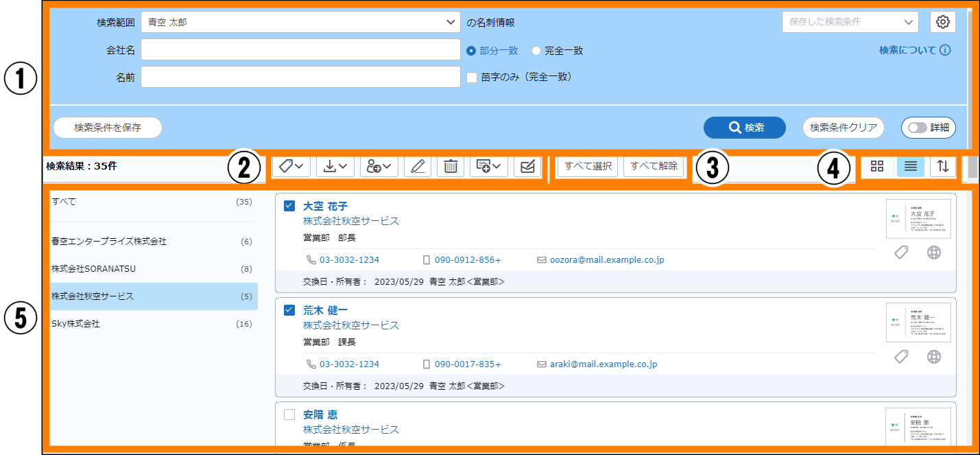Switch to the grid card view
The image size is (980, 455).
click(877, 166)
